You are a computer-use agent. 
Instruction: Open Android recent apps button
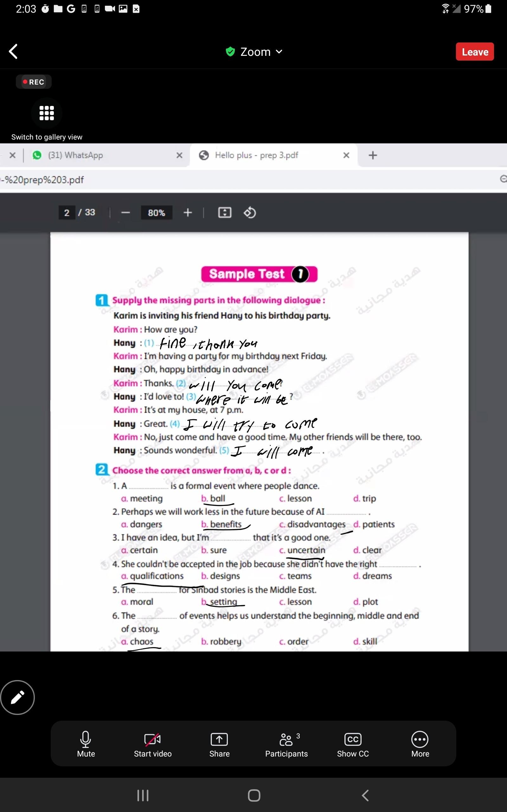(143, 795)
